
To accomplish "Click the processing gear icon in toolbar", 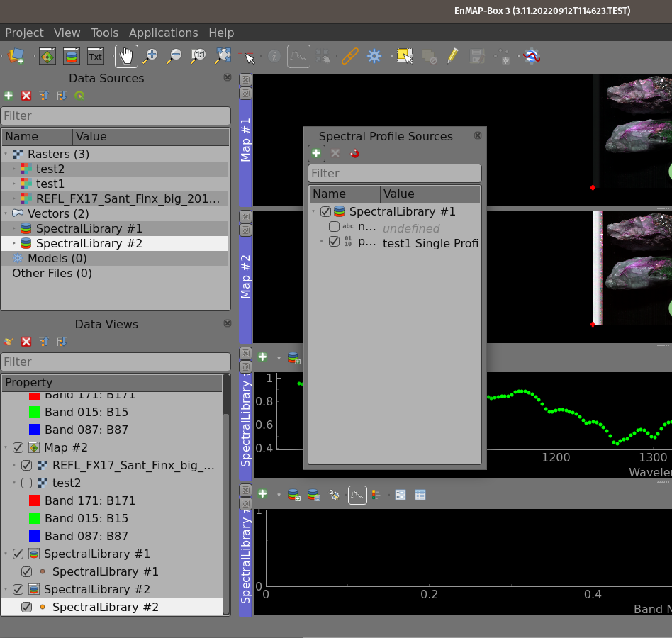I will (x=374, y=56).
